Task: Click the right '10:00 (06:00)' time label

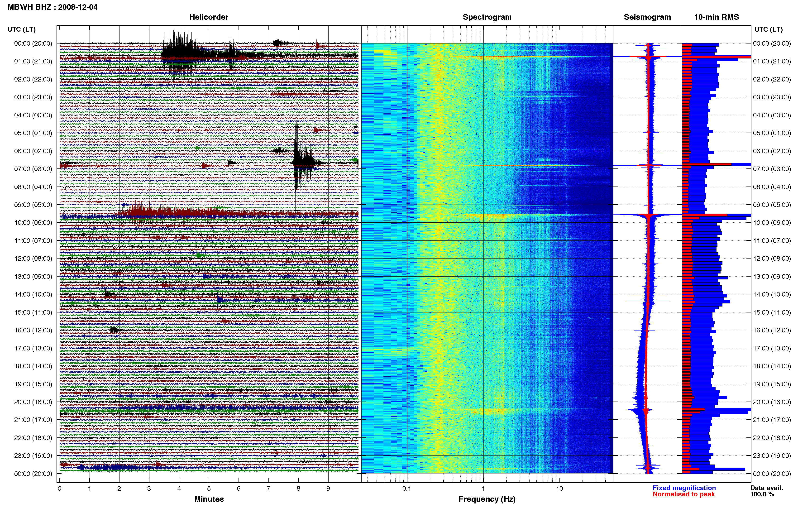Action: tap(772, 222)
